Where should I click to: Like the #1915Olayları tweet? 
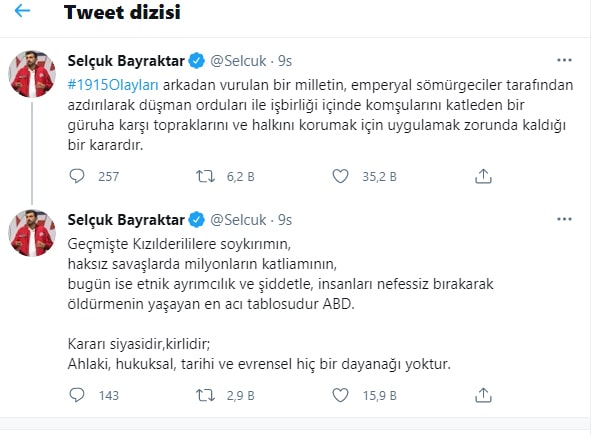tap(340, 176)
